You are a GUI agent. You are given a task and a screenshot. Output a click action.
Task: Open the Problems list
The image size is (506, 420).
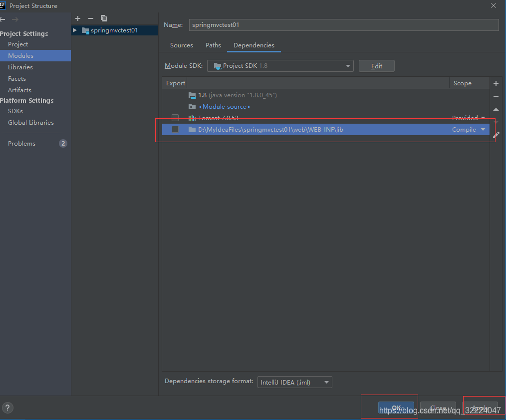21,144
